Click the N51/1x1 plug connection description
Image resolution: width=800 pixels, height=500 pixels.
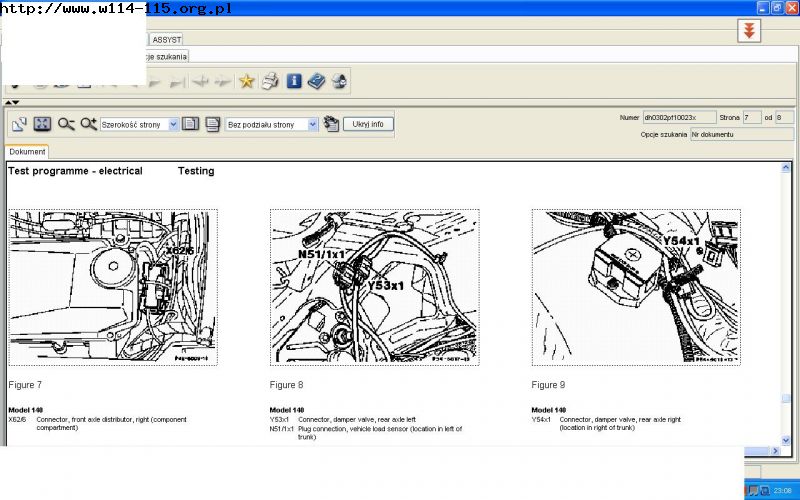380,433
